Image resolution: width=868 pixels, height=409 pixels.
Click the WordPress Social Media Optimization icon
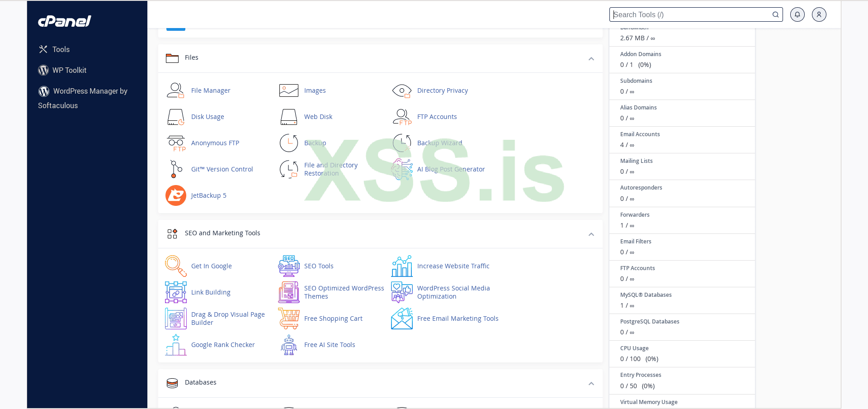[402, 292]
